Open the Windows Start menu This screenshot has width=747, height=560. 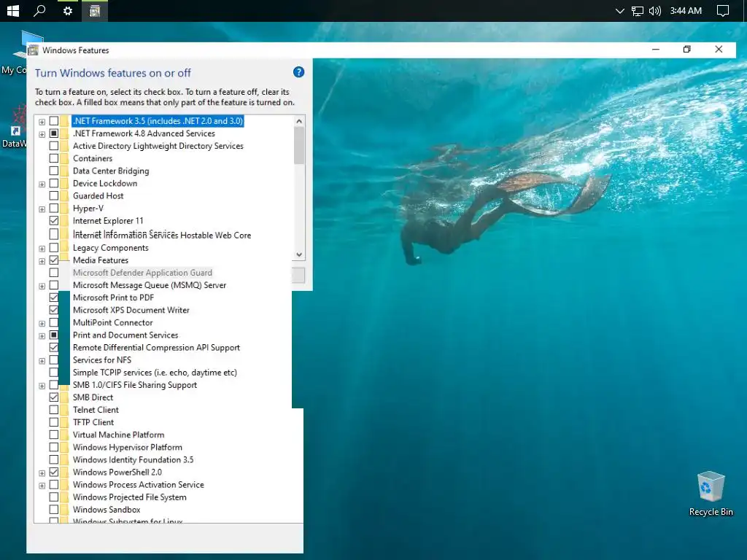pos(13,10)
